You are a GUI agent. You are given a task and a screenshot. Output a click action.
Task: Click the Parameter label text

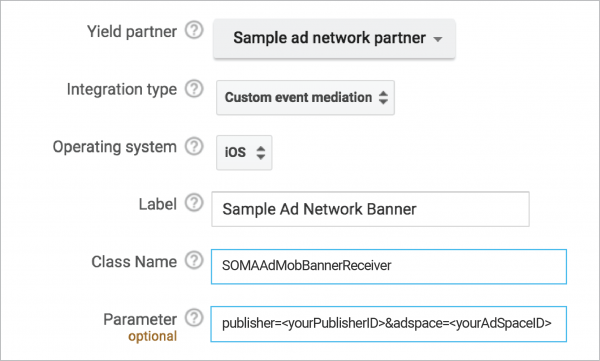140,319
